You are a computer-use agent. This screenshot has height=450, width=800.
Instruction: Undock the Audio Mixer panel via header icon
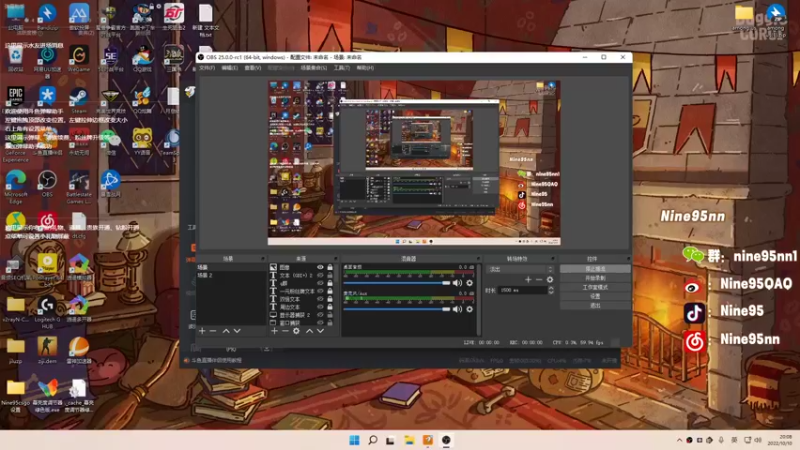[478, 259]
